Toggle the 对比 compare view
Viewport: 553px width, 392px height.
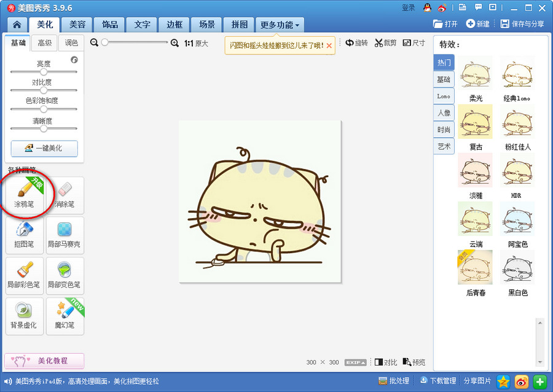pos(386,363)
